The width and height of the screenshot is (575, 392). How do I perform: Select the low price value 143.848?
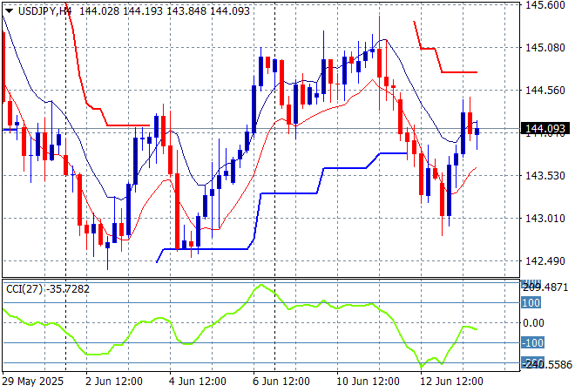(x=186, y=11)
